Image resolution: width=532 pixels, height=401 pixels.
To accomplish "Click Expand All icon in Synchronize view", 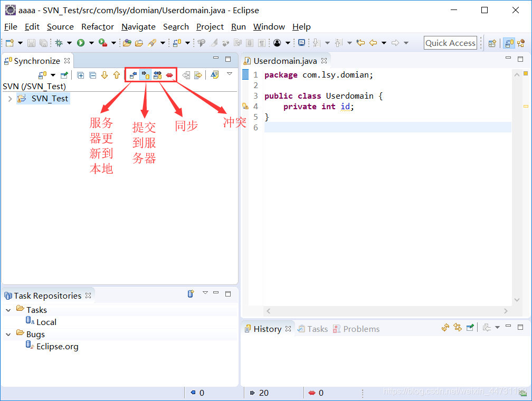I will click(x=80, y=75).
